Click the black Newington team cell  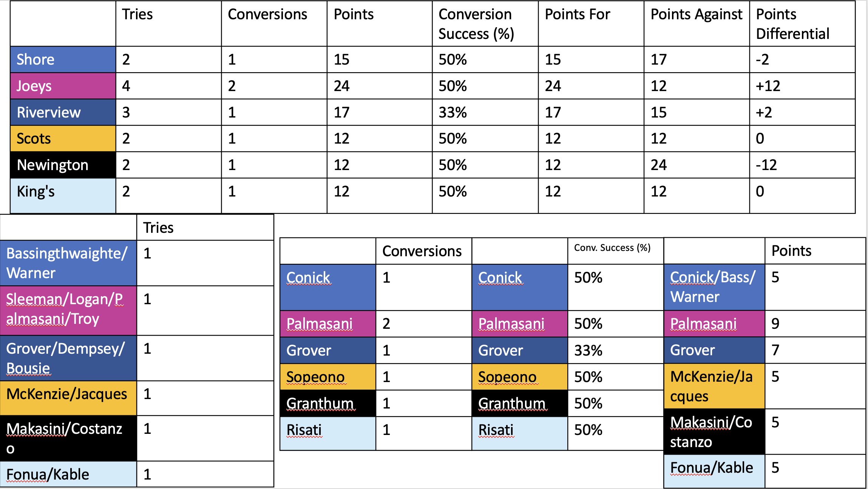63,165
